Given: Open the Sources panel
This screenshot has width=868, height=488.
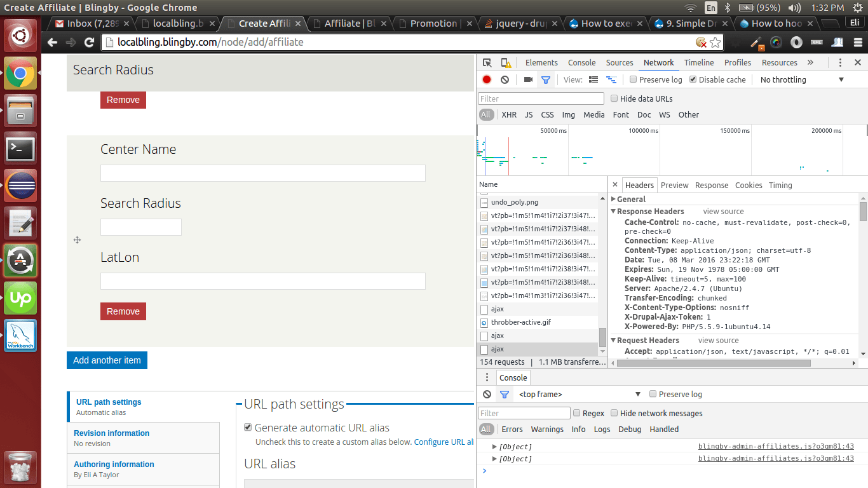Looking at the screenshot, I should [619, 62].
